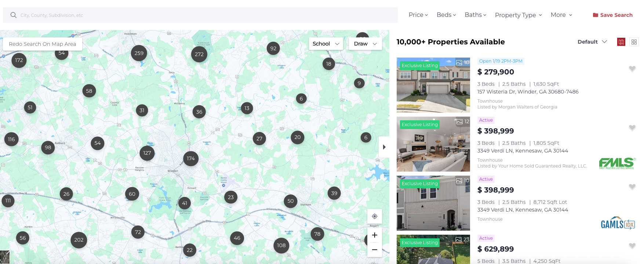644x264 pixels.
Task: Open the Default sort dropdown
Action: pos(592,42)
